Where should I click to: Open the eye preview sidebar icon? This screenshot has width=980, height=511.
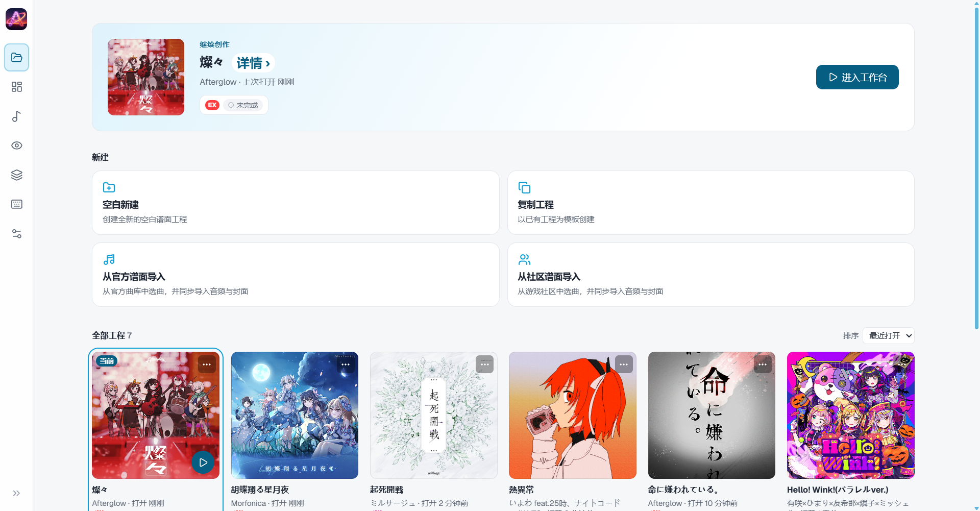coord(16,145)
